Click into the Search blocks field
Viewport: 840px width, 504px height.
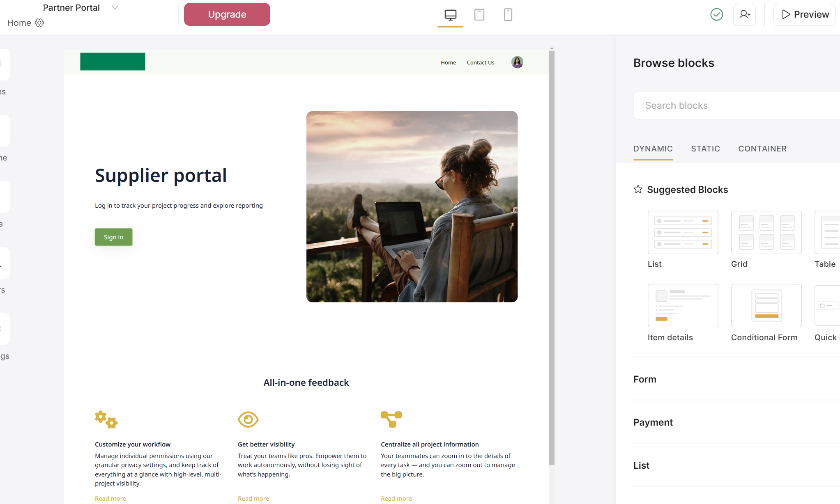[735, 105]
